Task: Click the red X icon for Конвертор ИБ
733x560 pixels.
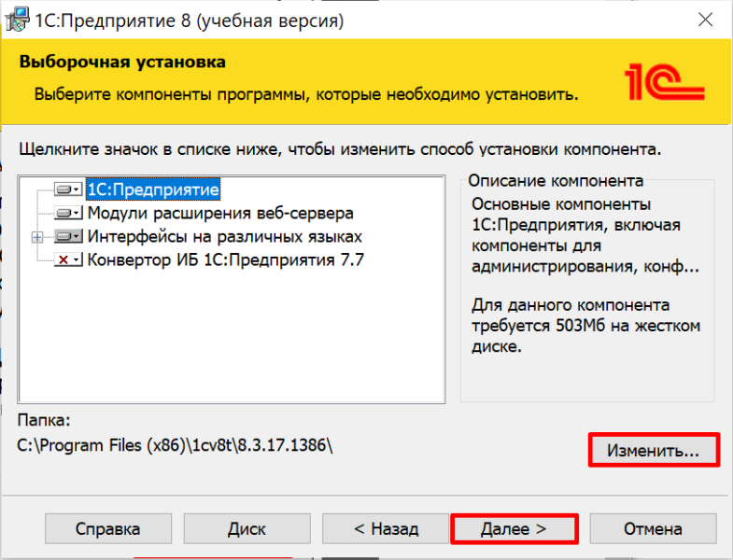Action: click(x=69, y=260)
